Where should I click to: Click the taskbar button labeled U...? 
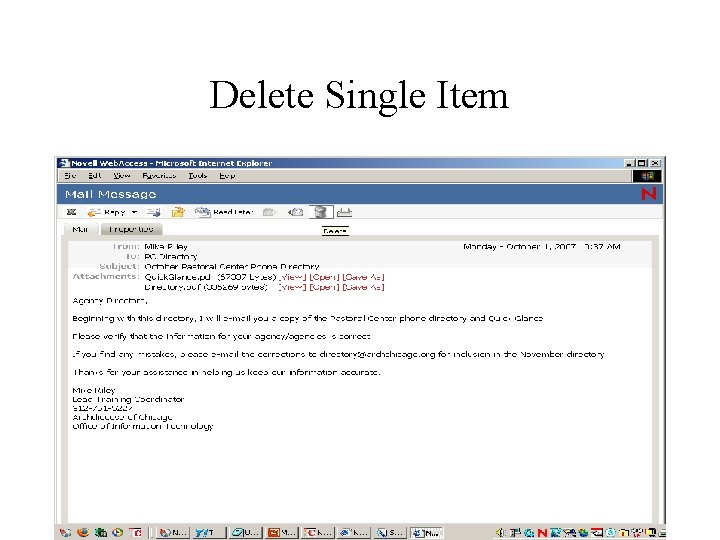(246, 533)
